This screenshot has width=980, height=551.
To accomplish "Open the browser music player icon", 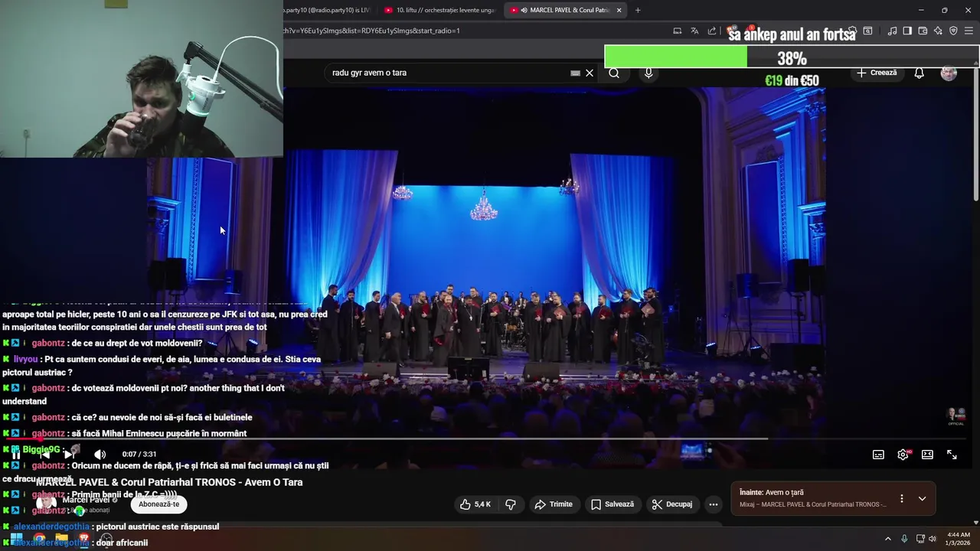I will (892, 31).
